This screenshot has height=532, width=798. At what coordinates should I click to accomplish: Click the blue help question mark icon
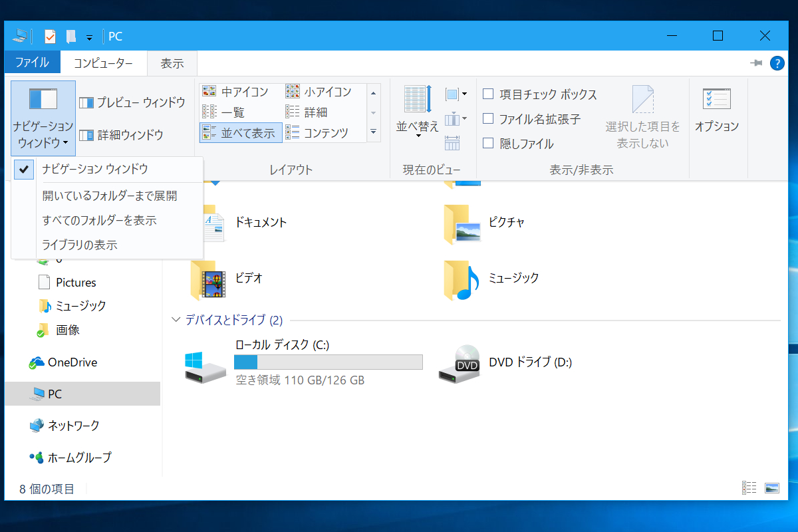tap(777, 63)
